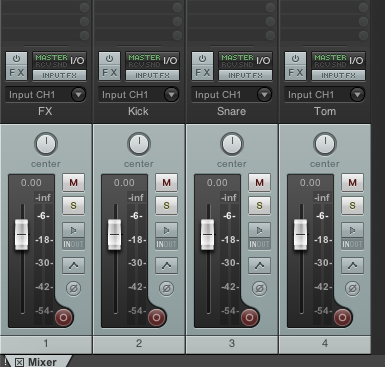Toggle record monitoring on Snare track
The image size is (385, 367).
coord(259,230)
